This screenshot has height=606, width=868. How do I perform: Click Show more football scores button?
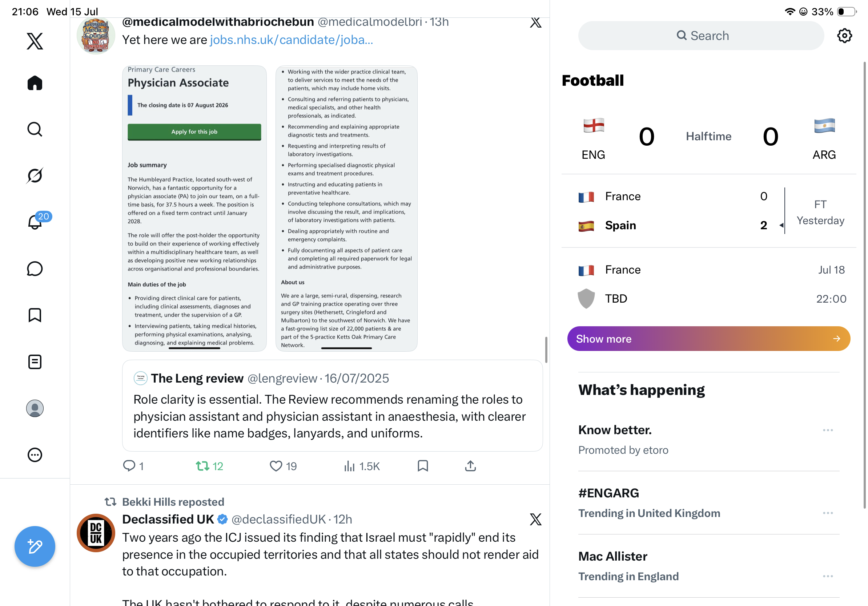click(708, 339)
